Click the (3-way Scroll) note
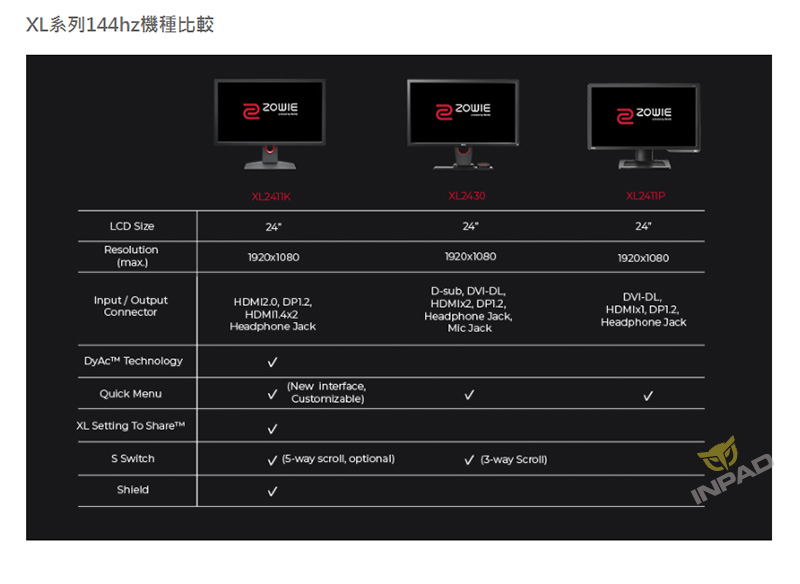The width and height of the screenshot is (800, 584). click(x=514, y=460)
